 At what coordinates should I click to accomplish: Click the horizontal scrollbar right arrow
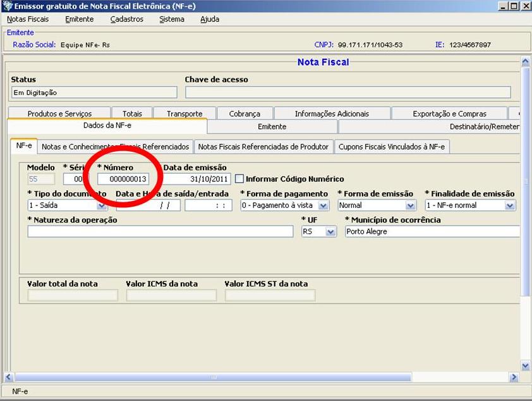click(x=514, y=377)
